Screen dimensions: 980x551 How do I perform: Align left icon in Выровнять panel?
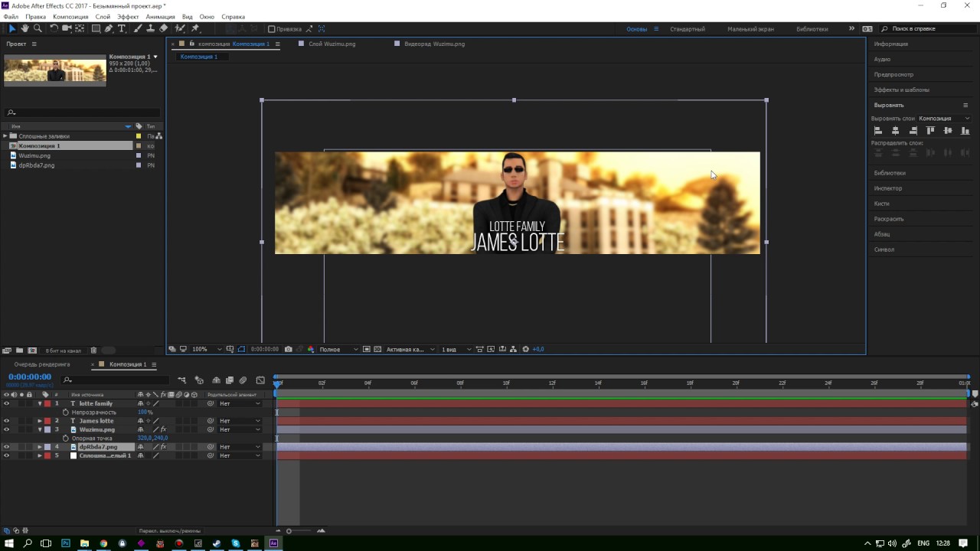tap(878, 131)
